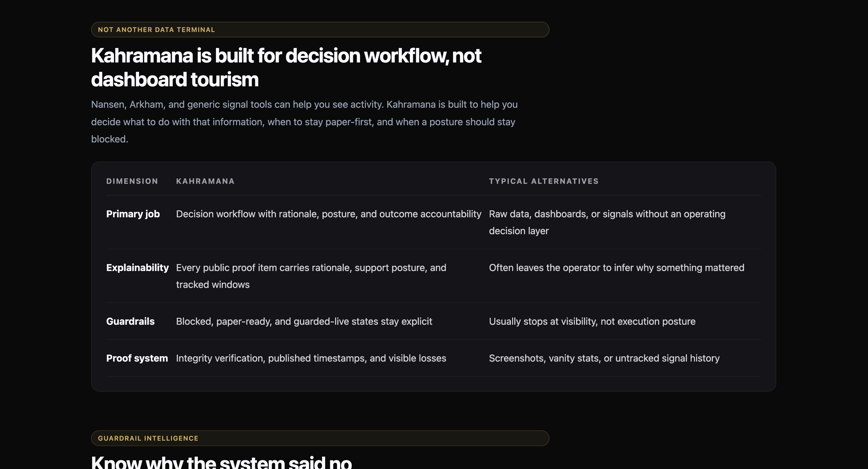Click the KAHRAMANA column header
Image resolution: width=868 pixels, height=469 pixels.
coord(205,181)
